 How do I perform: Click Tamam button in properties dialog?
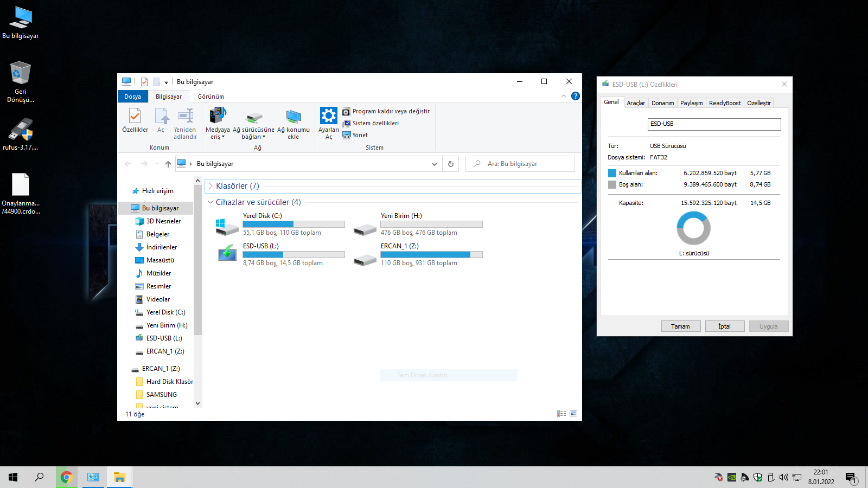(680, 326)
